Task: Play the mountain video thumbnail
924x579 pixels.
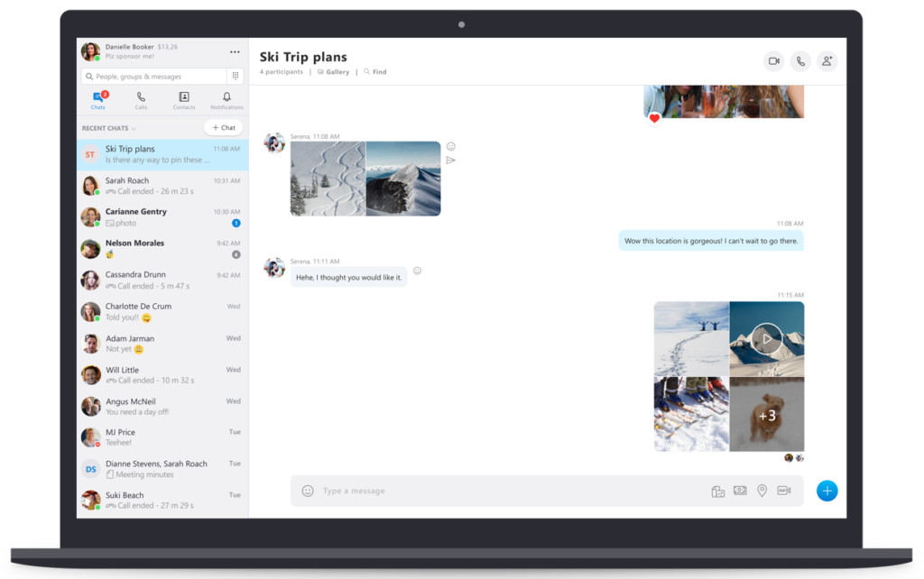Action: pos(766,339)
